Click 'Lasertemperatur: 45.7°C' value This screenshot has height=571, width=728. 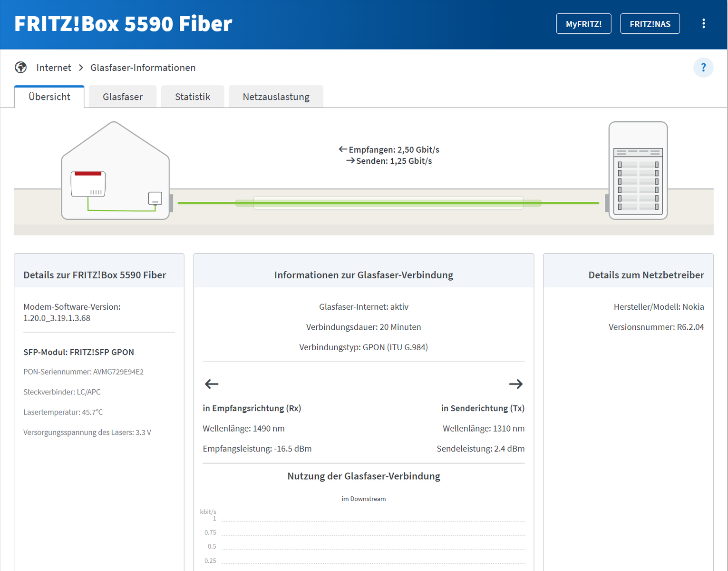point(63,412)
